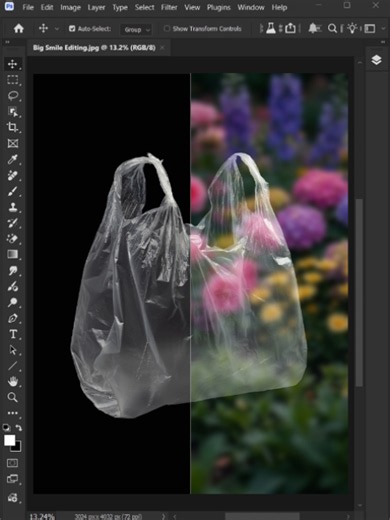Select the Object Selection tool

pyautogui.click(x=13, y=112)
